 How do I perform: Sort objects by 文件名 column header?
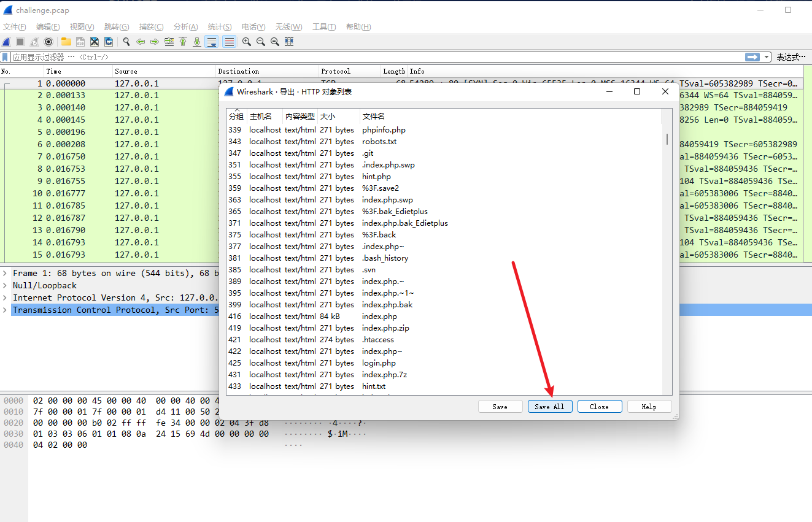click(510, 117)
